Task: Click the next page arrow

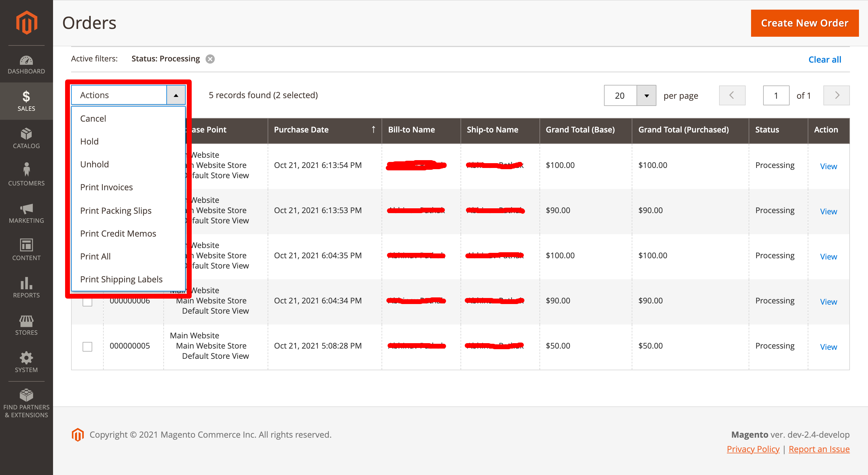Action: click(837, 95)
